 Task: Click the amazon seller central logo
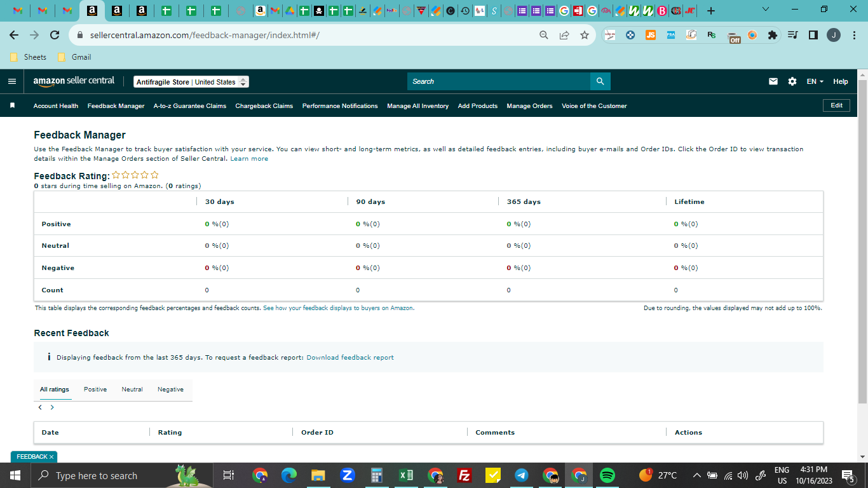pos(74,81)
